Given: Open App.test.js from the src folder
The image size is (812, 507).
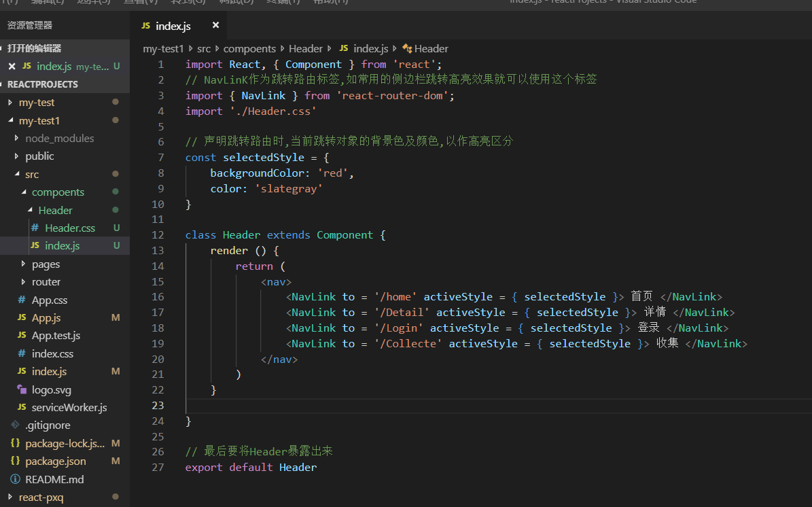Looking at the screenshot, I should (56, 335).
